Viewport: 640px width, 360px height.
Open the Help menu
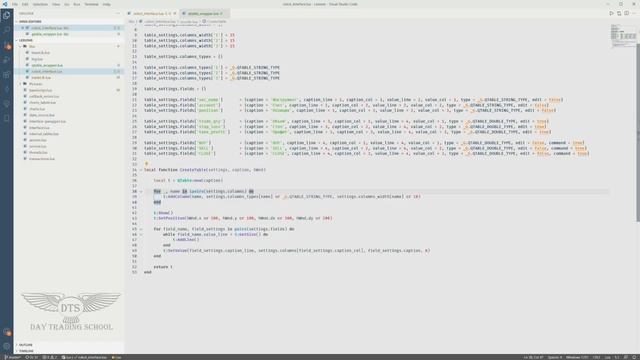coord(107,4)
